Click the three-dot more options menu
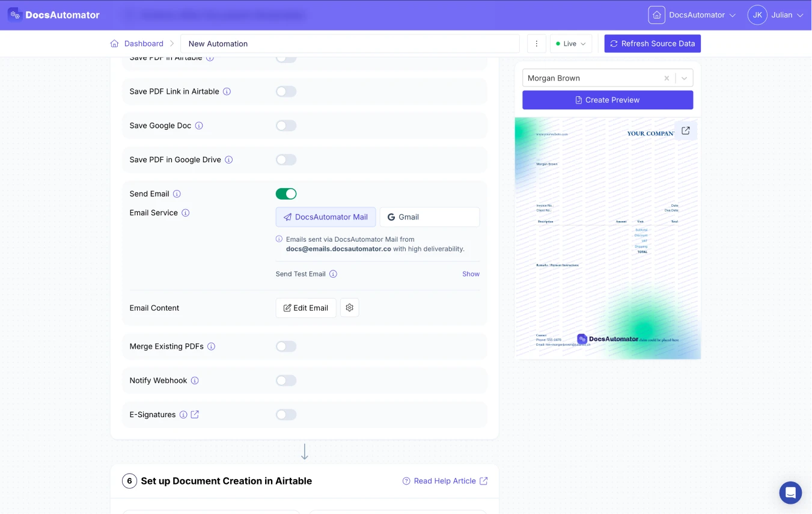 click(x=536, y=44)
